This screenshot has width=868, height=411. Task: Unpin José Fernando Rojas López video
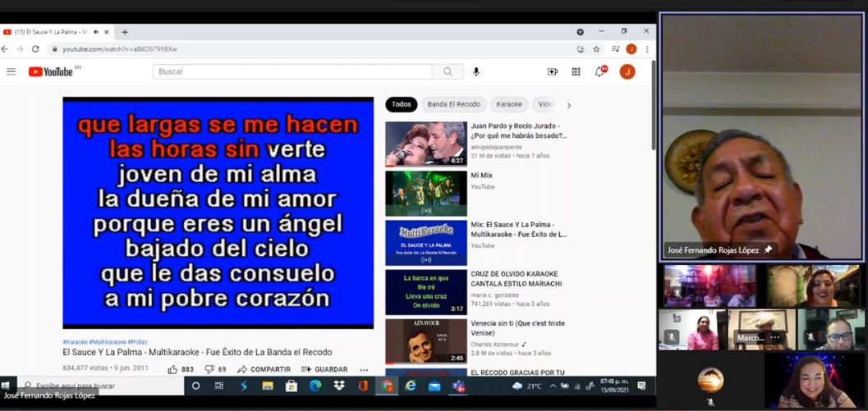(x=768, y=250)
